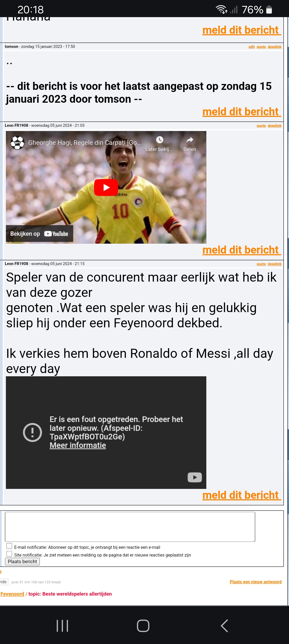Open the video channel's soccer ball avatar
This screenshot has height=644, width=289.
tap(18, 143)
